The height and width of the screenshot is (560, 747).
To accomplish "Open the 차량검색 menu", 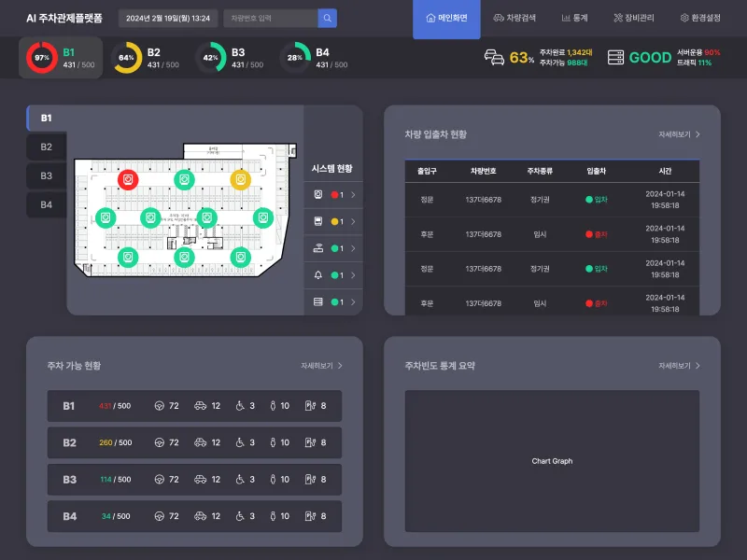I will click(514, 18).
